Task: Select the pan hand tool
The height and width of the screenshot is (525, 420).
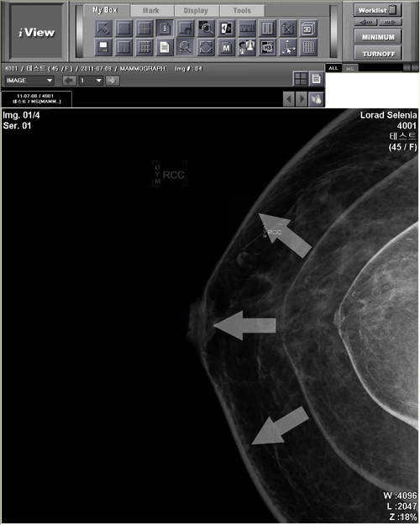Action: click(x=185, y=28)
